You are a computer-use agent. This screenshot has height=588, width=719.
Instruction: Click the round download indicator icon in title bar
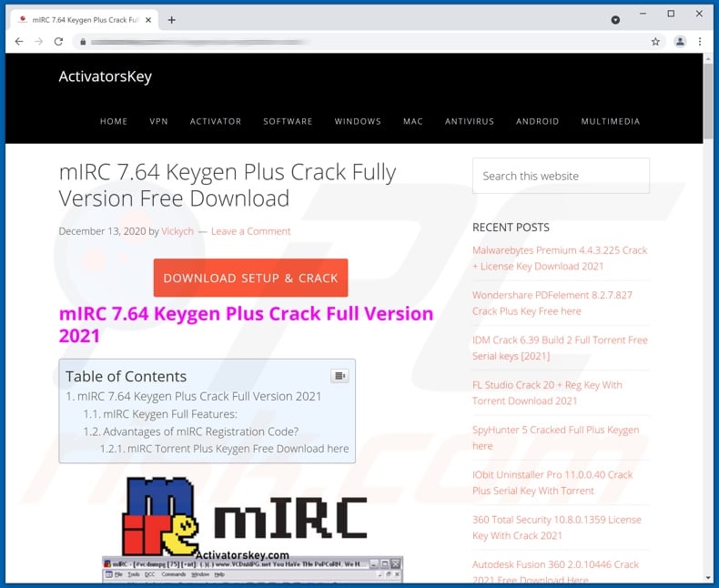pos(615,20)
